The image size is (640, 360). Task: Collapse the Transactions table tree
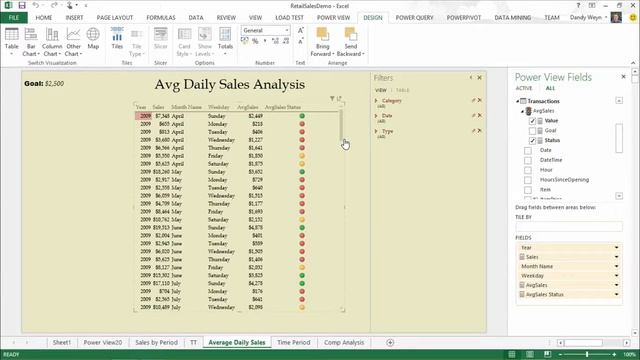[x=518, y=101]
